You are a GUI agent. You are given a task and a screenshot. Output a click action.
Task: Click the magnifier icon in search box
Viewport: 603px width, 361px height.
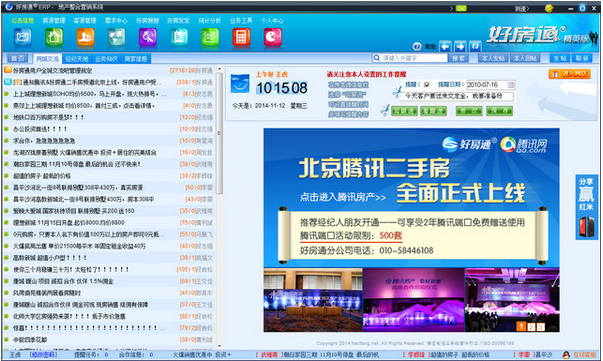click(x=377, y=58)
